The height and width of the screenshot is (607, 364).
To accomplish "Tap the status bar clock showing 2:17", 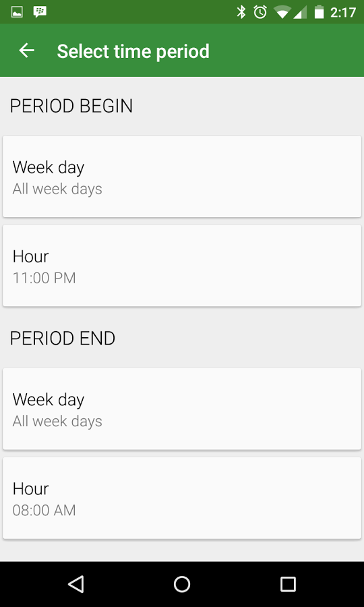I will point(342,12).
